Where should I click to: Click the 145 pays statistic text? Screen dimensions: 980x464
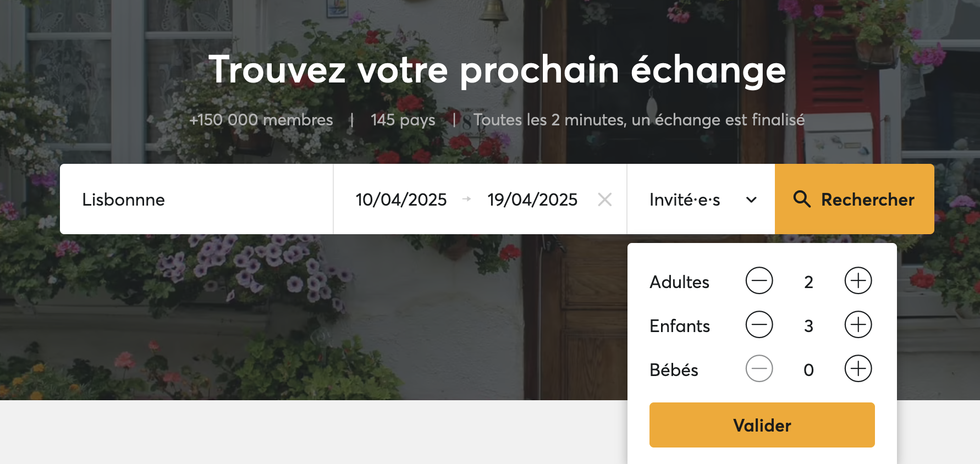pyautogui.click(x=403, y=120)
